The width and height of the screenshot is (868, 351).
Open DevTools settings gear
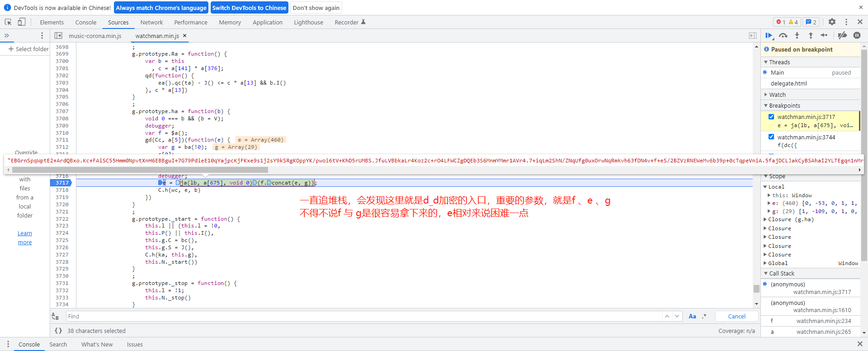[832, 22]
